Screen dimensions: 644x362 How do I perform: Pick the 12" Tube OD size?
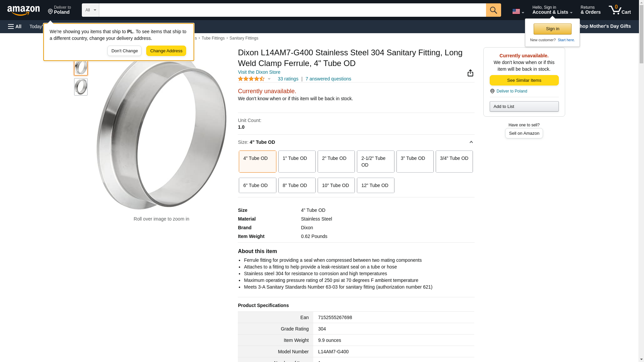pyautogui.click(x=375, y=185)
